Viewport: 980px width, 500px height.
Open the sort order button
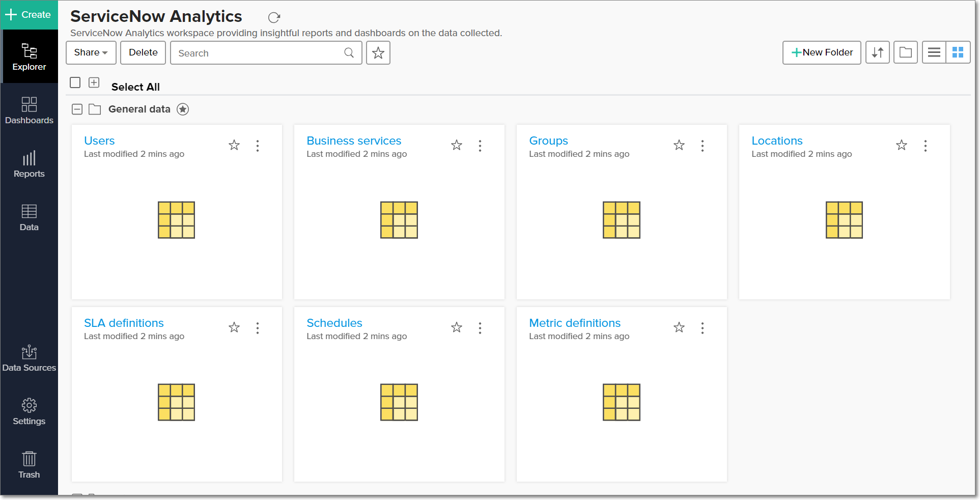[878, 52]
